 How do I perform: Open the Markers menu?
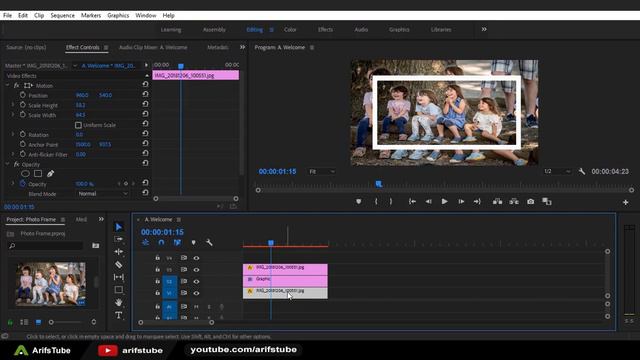[x=91, y=16]
